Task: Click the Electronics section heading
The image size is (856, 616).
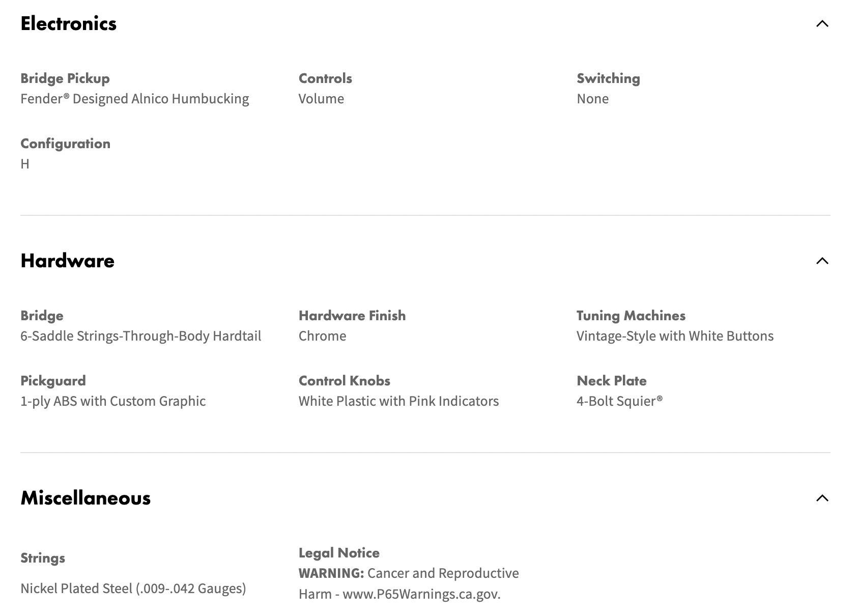Action: tap(69, 23)
